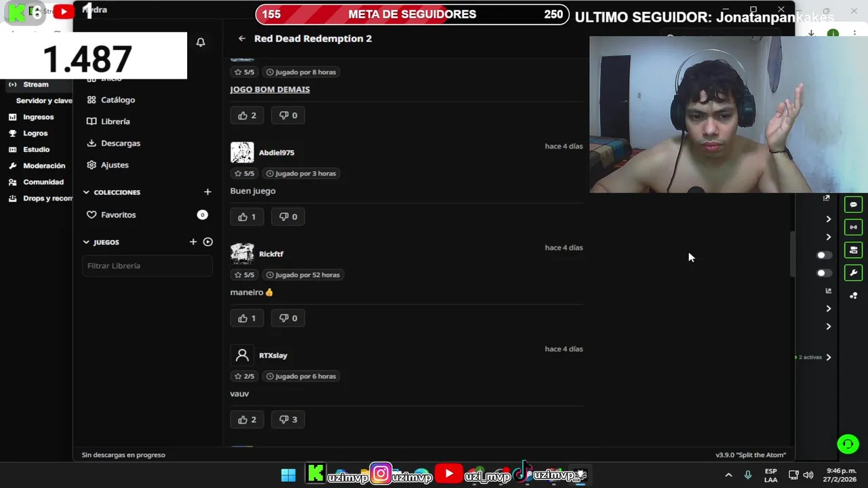The image size is (868, 488).
Task: Open the volume control in system tray
Action: click(808, 475)
